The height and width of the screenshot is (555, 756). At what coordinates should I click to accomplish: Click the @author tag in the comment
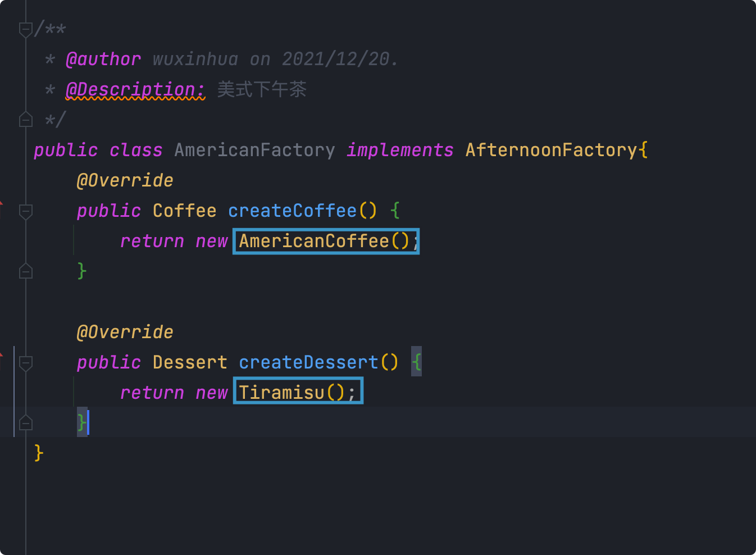click(x=103, y=59)
